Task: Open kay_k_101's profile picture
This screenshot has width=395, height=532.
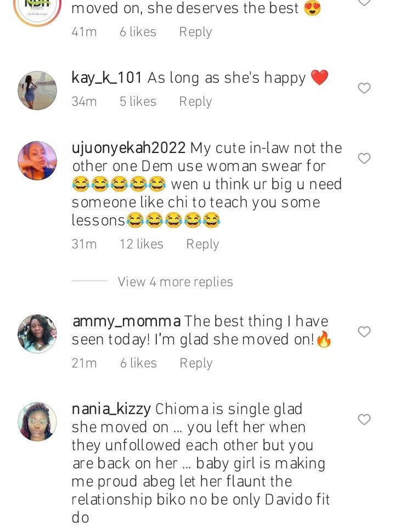Action: coord(37,90)
